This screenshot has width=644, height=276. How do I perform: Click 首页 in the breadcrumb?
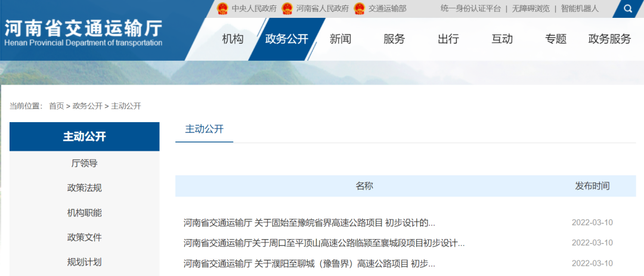point(56,106)
